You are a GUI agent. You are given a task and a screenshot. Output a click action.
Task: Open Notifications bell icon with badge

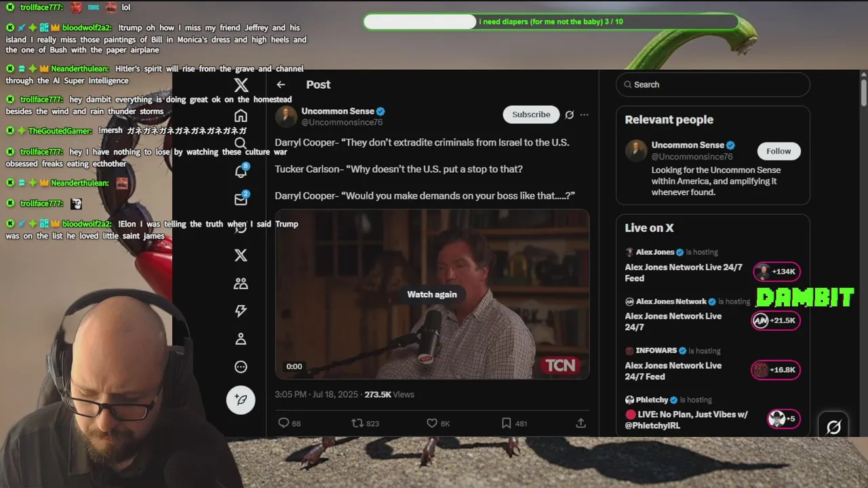pyautogui.click(x=241, y=171)
